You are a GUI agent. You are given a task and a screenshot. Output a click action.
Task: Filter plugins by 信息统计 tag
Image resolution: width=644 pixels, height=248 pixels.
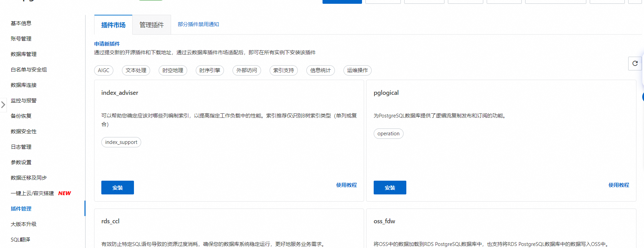tap(320, 70)
